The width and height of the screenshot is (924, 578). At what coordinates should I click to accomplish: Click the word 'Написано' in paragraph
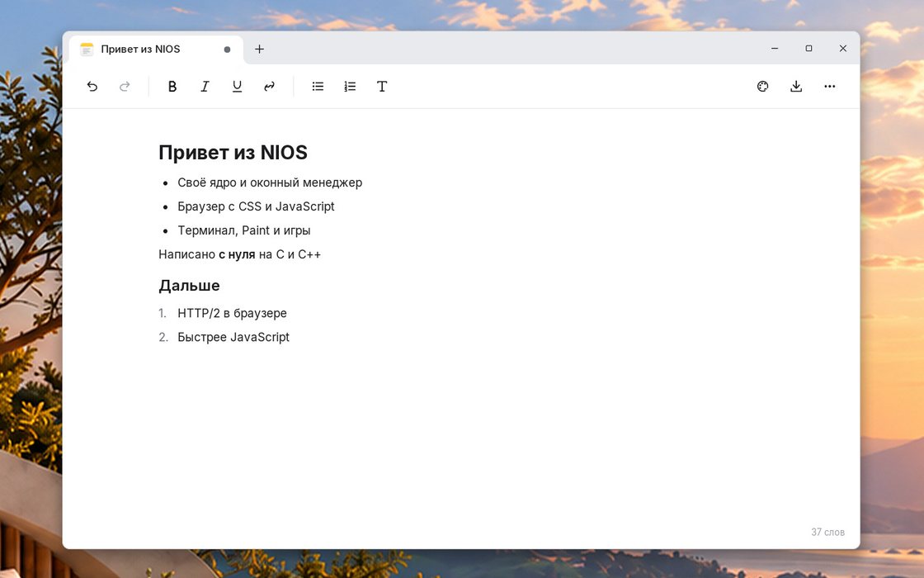pyautogui.click(x=186, y=255)
